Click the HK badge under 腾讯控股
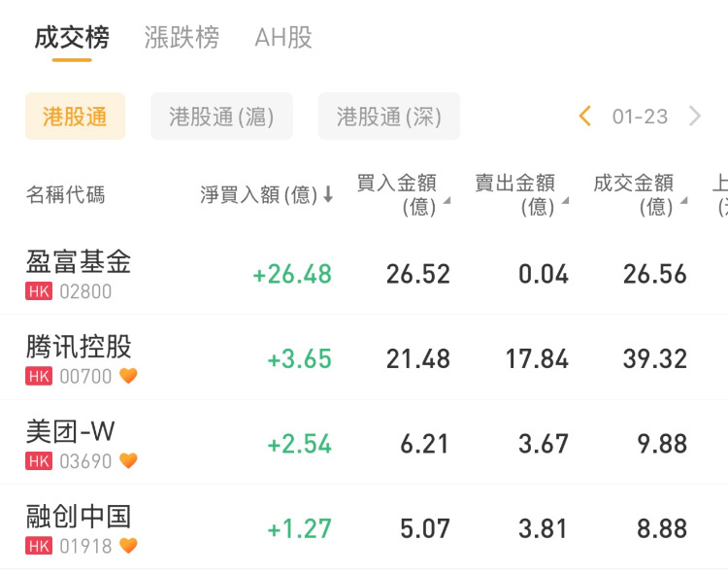Screen dimensions: 728x574 [x=39, y=376]
